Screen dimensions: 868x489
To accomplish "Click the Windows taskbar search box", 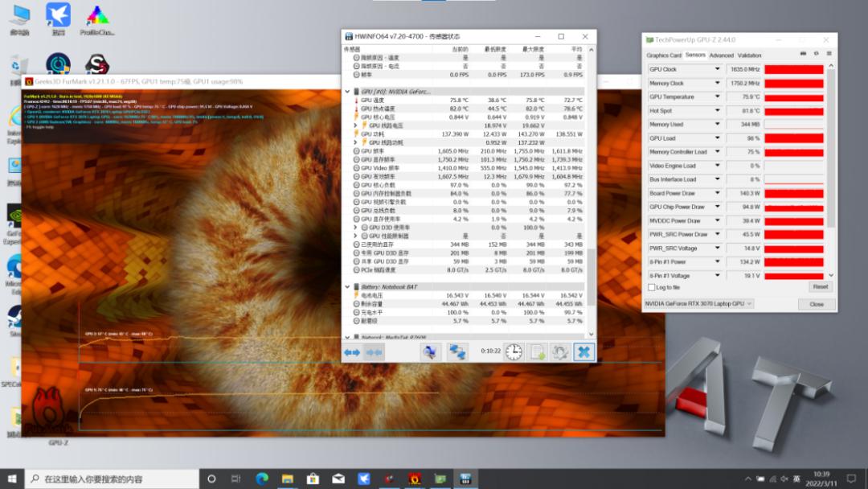I will click(113, 479).
